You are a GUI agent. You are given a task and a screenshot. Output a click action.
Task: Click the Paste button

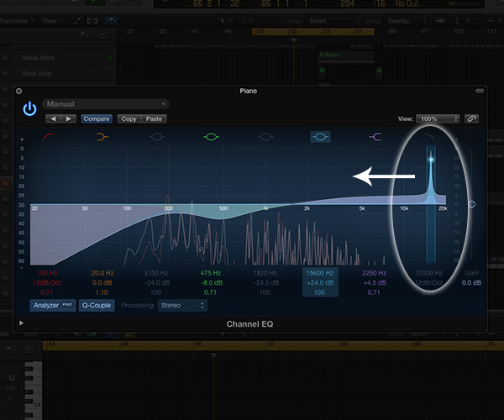pyautogui.click(x=154, y=119)
